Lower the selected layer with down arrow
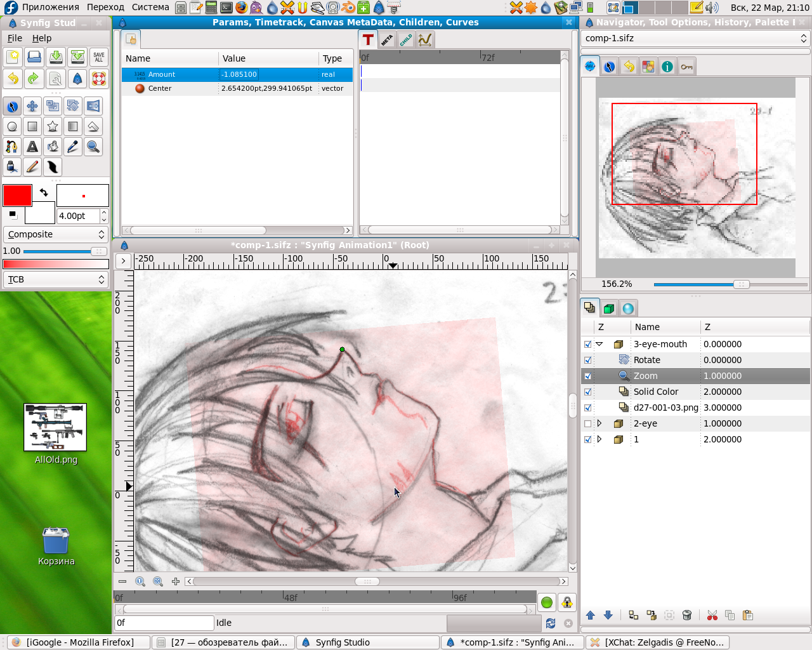This screenshot has width=812, height=650. click(x=608, y=615)
